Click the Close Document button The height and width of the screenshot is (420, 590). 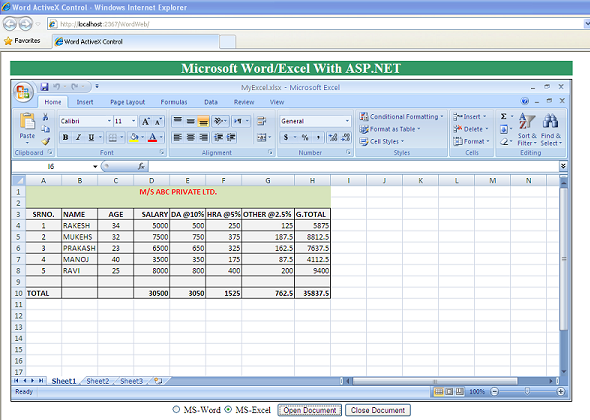coord(378,410)
